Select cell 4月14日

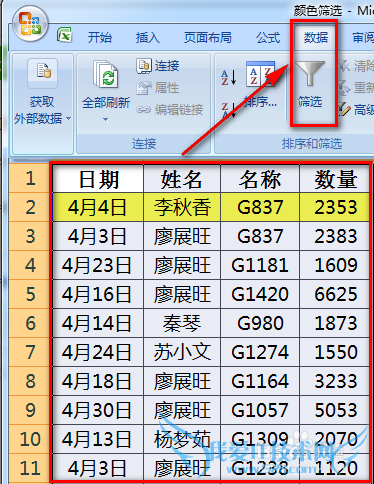(x=98, y=323)
